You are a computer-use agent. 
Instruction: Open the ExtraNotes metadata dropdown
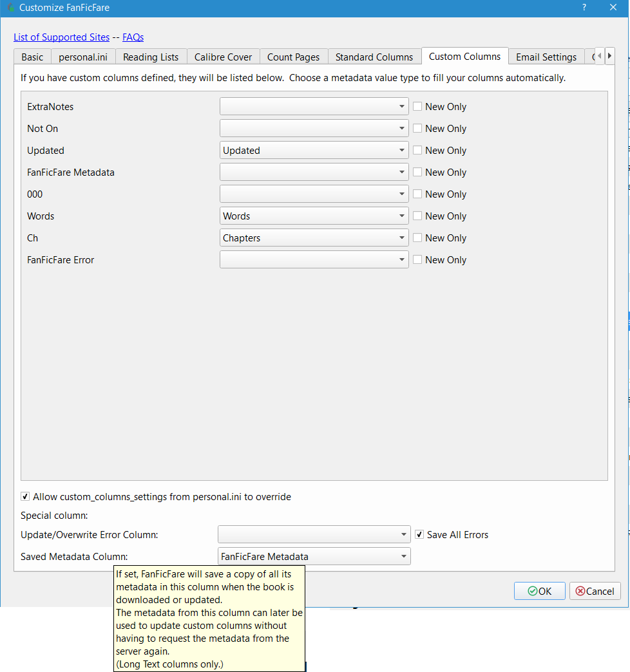(x=314, y=106)
